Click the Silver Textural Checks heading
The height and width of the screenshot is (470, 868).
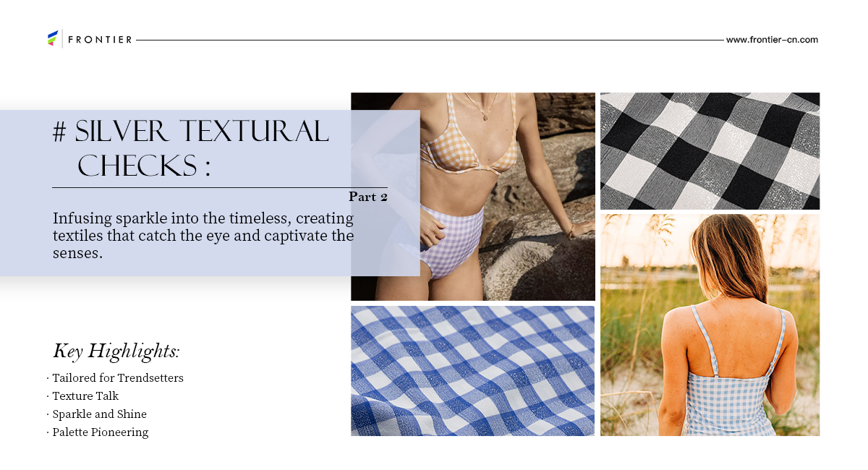click(x=191, y=148)
